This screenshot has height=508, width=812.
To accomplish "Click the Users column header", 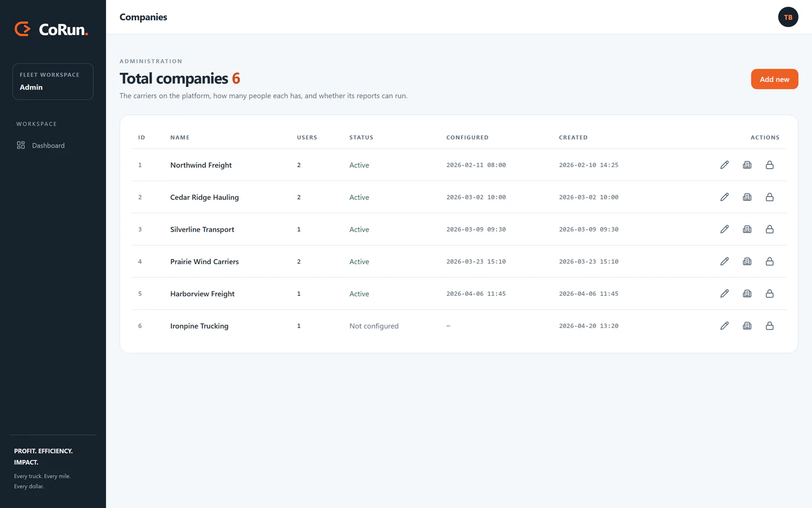I will click(307, 137).
